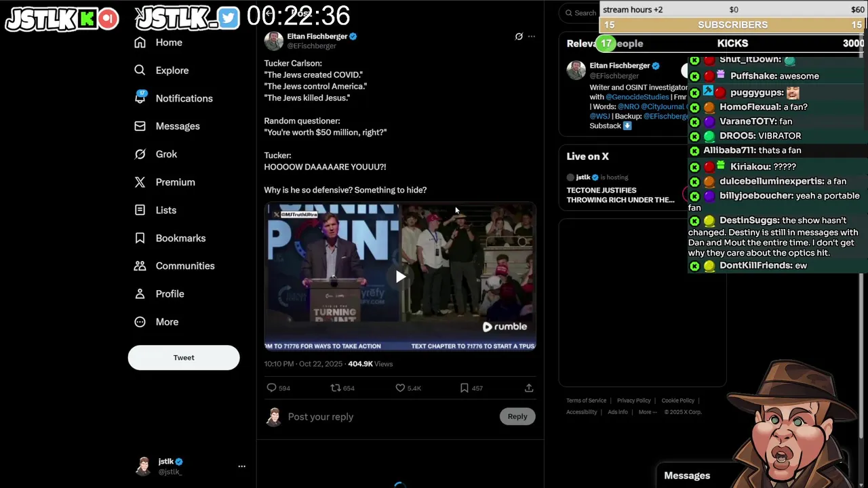Click the Home house icon
Screen dimensions: 868x488
pos(140,42)
